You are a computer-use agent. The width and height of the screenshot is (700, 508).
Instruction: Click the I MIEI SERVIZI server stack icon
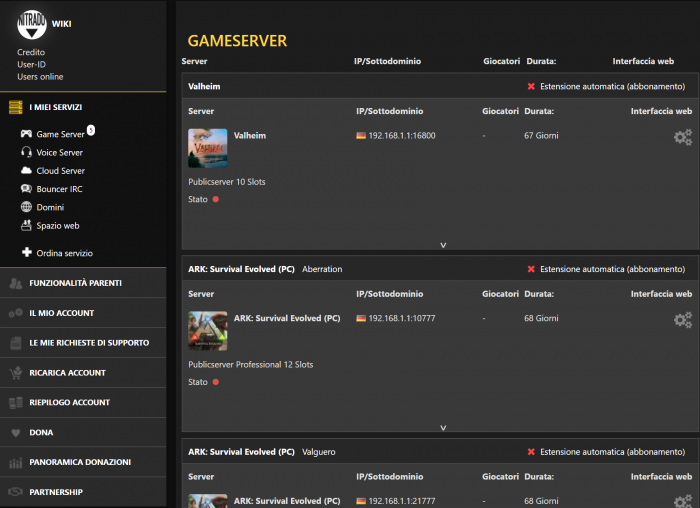point(16,107)
